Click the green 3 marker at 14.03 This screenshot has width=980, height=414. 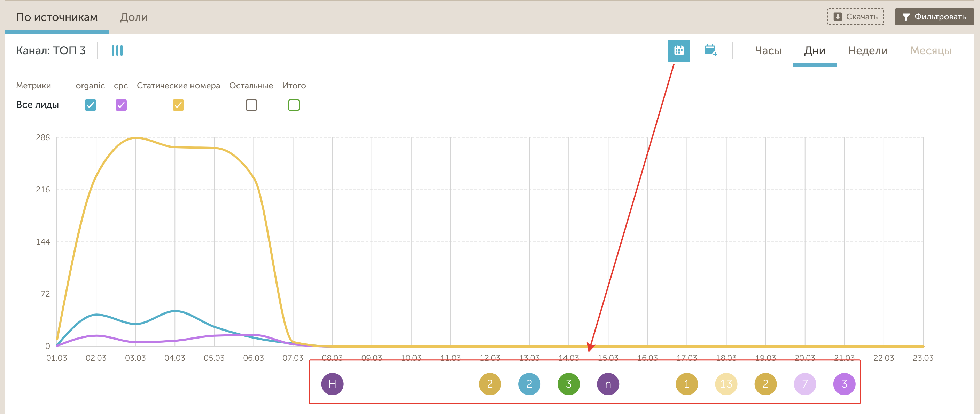568,384
